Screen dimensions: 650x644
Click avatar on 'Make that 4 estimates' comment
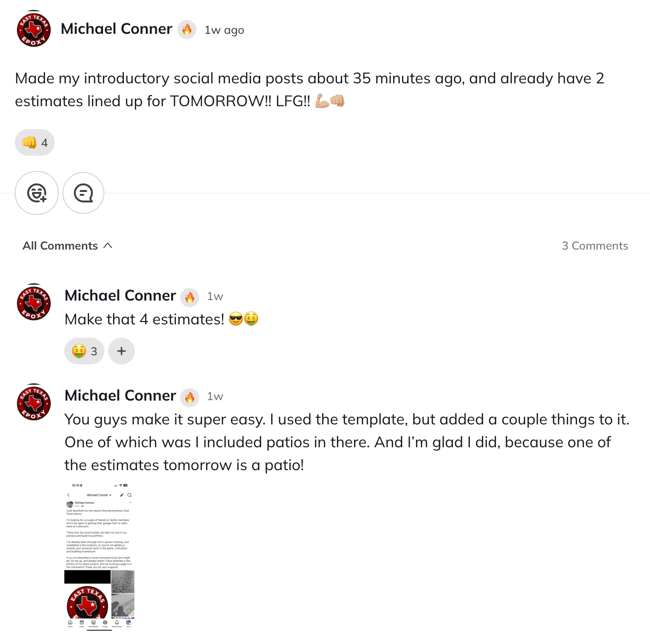point(34,302)
